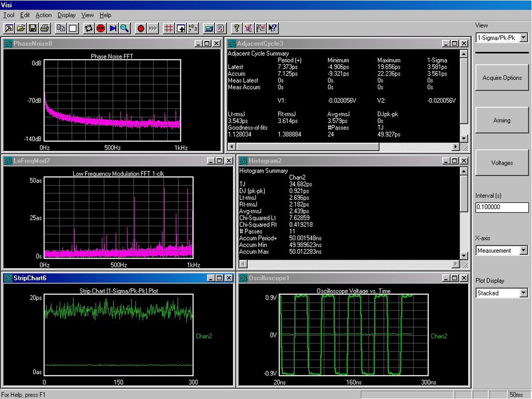Image resolution: width=532 pixels, height=399 pixels.
Task: Click the cycle/repeat arrows acquire icon
Action: tap(89, 28)
